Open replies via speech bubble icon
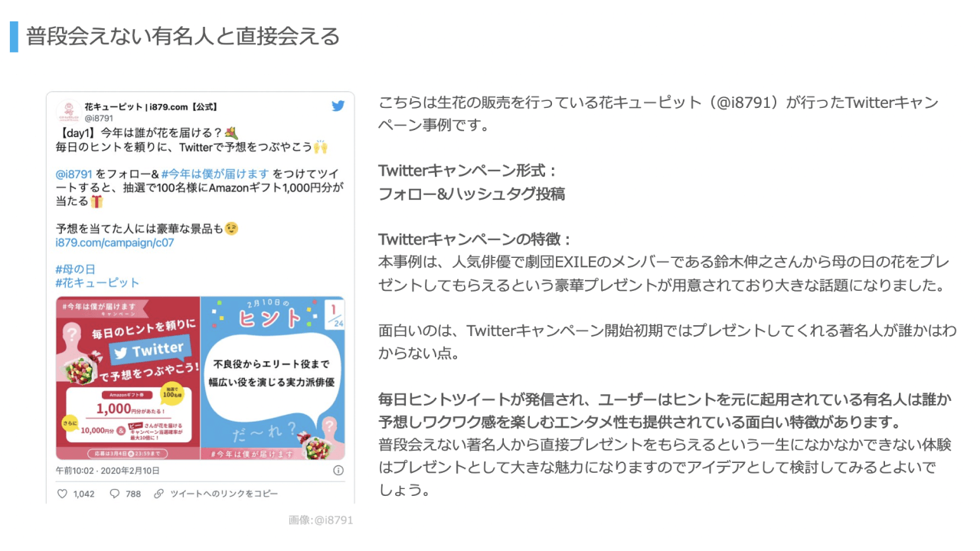Screen dimensions: 980x551 click(115, 494)
